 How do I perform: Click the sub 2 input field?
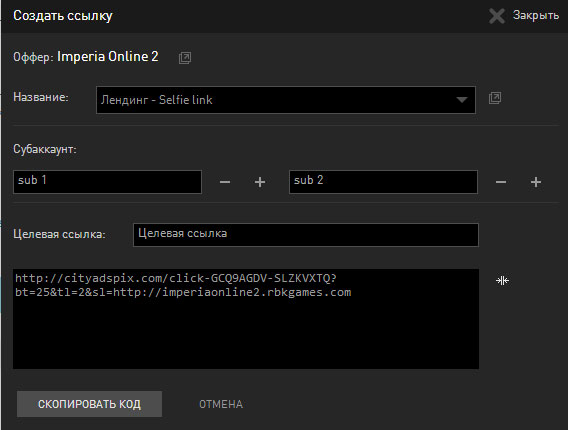383,182
